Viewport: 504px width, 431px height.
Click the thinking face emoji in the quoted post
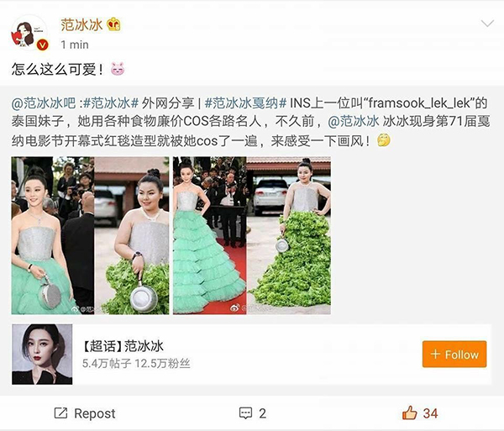click(x=384, y=140)
